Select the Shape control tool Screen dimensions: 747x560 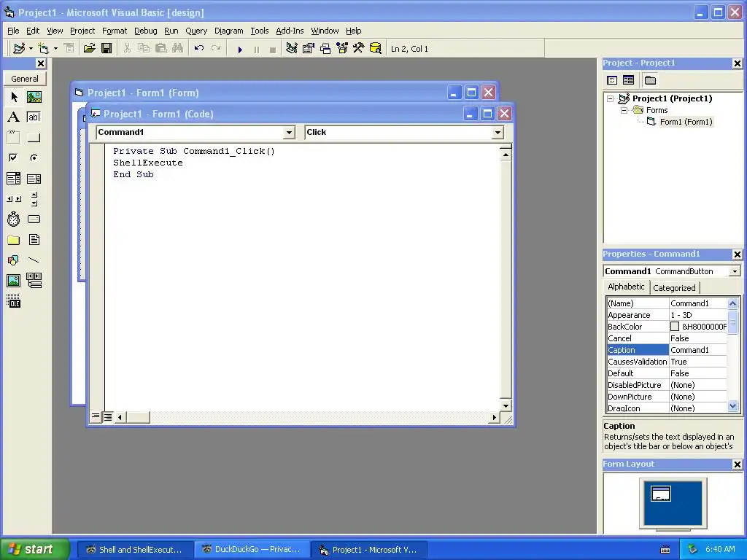14,260
